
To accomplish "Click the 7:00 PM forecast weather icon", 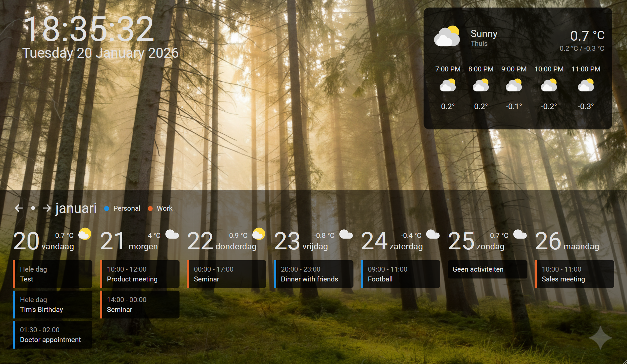I will (447, 86).
